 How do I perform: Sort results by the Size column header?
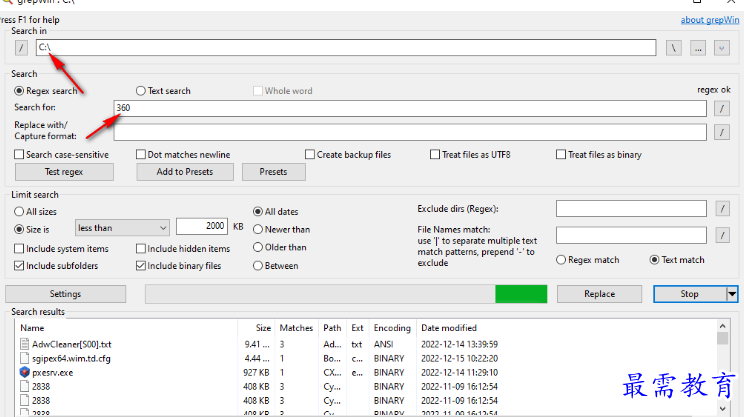point(263,328)
